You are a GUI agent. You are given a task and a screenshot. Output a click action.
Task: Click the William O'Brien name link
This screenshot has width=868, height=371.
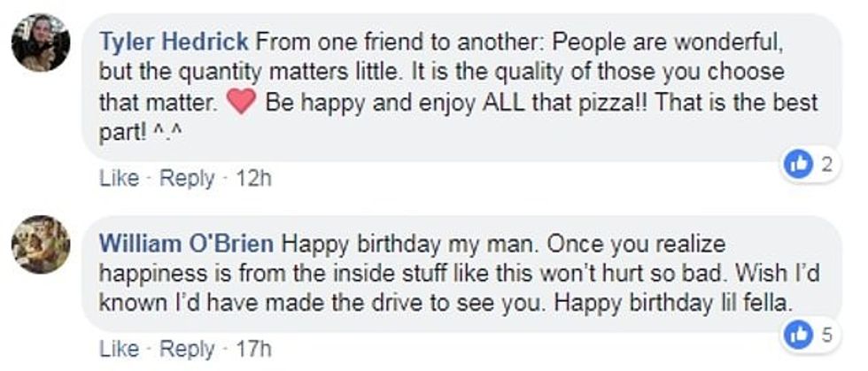coord(188,243)
